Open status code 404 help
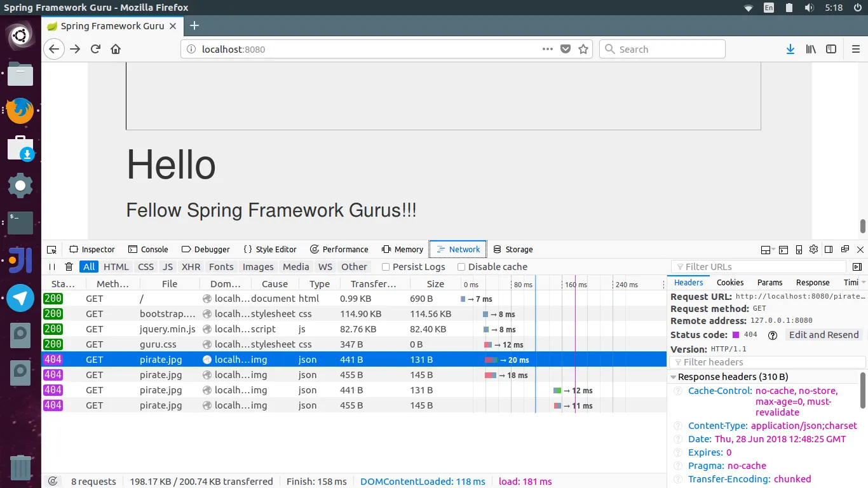Screen dimensions: 868x488 [x=773, y=335]
